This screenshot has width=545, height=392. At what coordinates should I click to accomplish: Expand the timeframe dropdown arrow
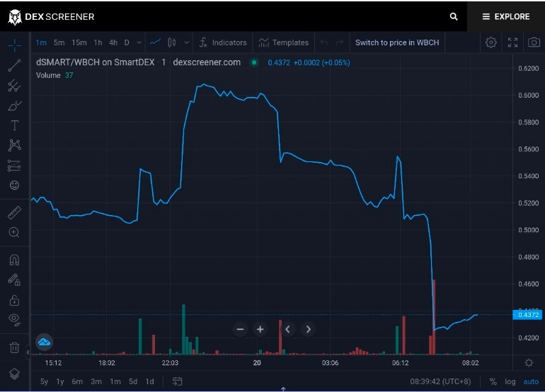[139, 42]
